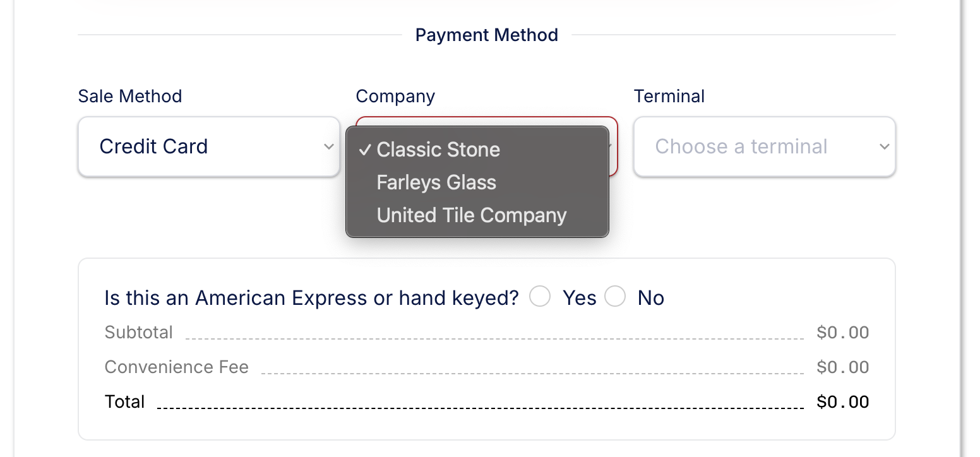980x457 pixels.
Task: Click the Company label above the dropdown
Action: 395,96
